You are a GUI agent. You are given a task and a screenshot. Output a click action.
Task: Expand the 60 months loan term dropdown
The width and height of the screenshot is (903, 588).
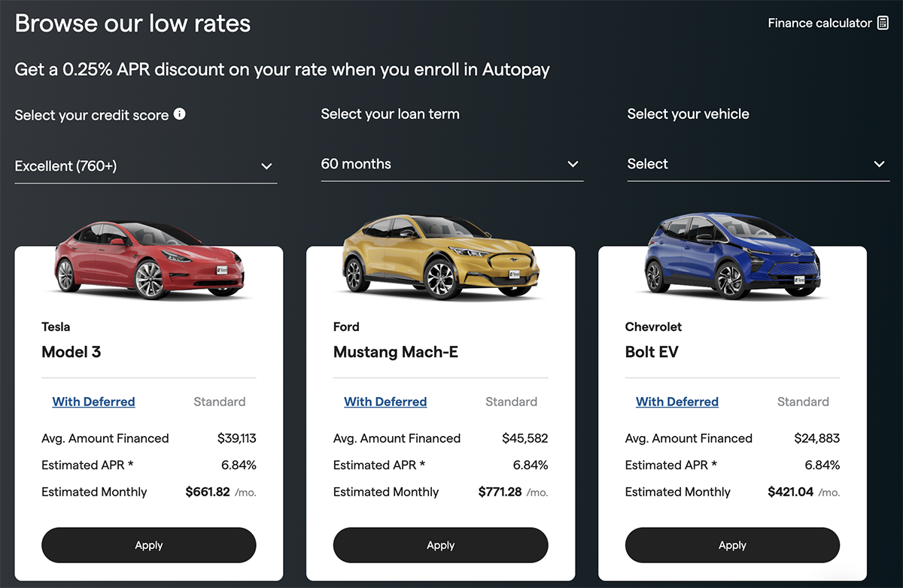452,164
